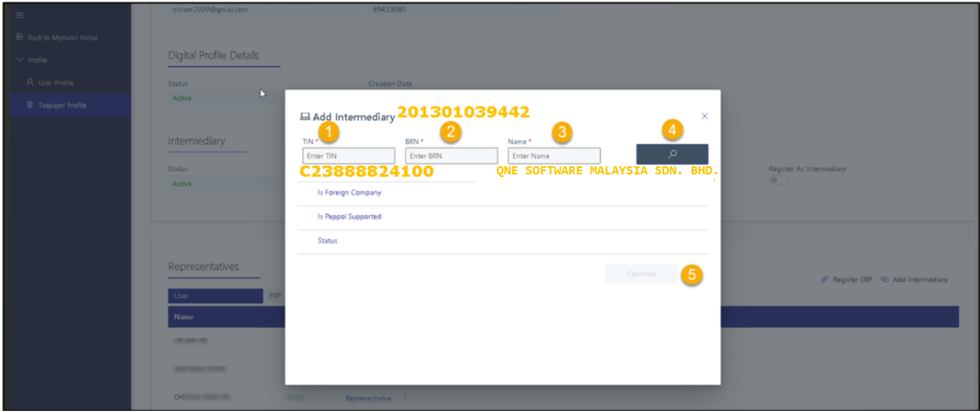The image size is (980, 412).
Task: Click the Register ERP rocket icon
Action: pos(824,280)
